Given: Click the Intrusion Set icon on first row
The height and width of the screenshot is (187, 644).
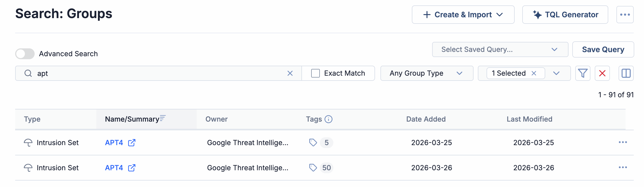Looking at the screenshot, I should [x=28, y=142].
